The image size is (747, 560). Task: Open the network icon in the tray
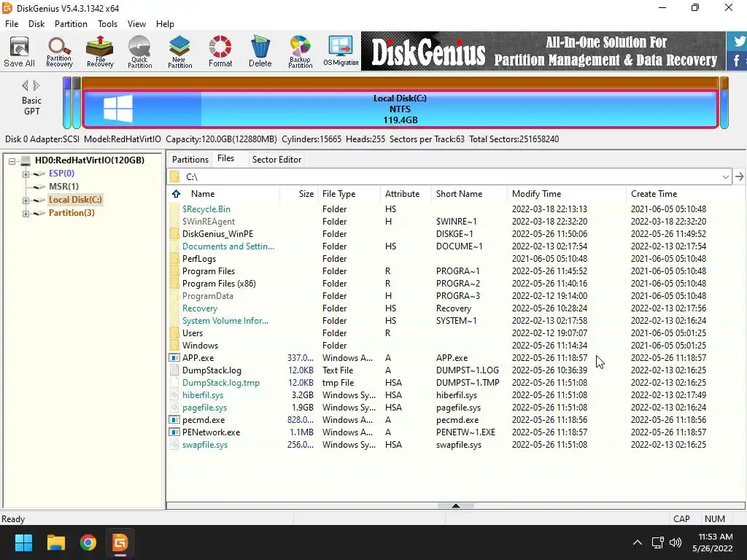658,542
